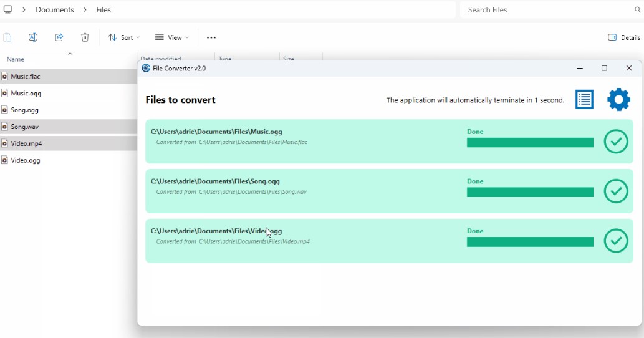This screenshot has height=338, width=644.
Task: Click the Music.ogg progress bar
Action: (x=530, y=143)
